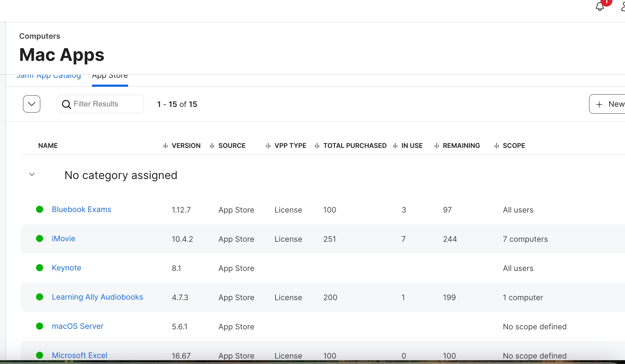Click the green status dot for macOS Server
This screenshot has height=364, width=625.
[x=40, y=326]
